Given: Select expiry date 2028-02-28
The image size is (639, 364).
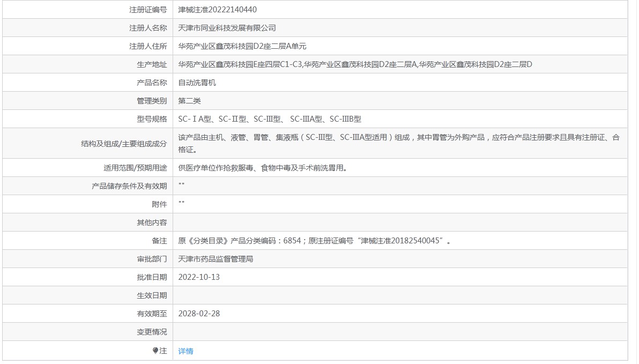Looking at the screenshot, I should click(x=199, y=314).
